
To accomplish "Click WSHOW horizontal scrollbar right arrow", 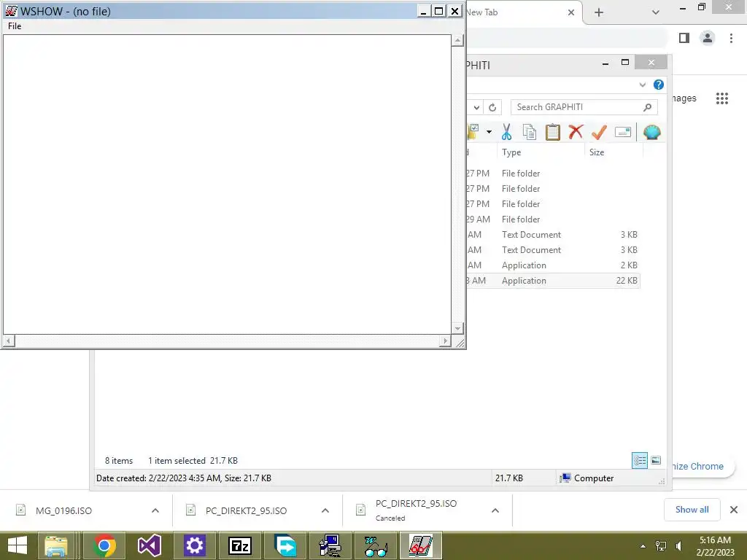I will click(446, 341).
